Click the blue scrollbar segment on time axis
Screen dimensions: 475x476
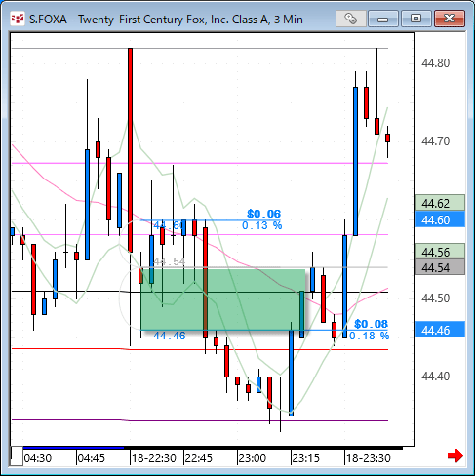[x=73, y=448]
